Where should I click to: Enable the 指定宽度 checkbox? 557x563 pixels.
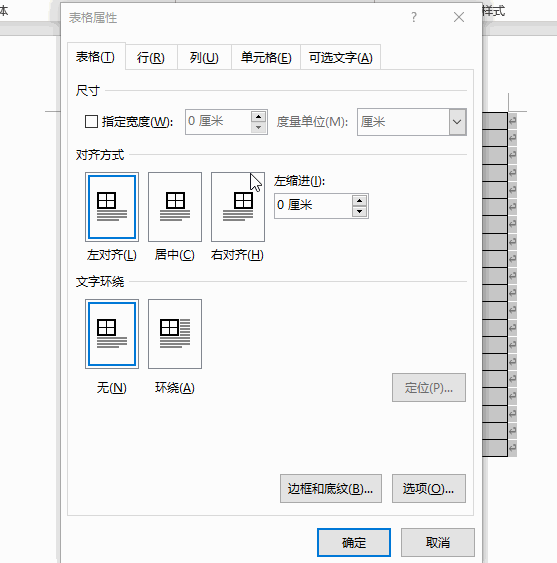[x=91, y=122]
